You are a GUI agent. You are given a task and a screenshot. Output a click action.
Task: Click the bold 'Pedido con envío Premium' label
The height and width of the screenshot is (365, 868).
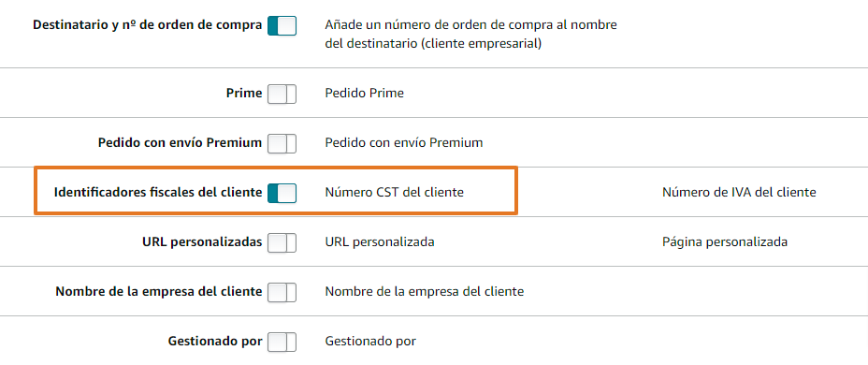[x=180, y=143]
